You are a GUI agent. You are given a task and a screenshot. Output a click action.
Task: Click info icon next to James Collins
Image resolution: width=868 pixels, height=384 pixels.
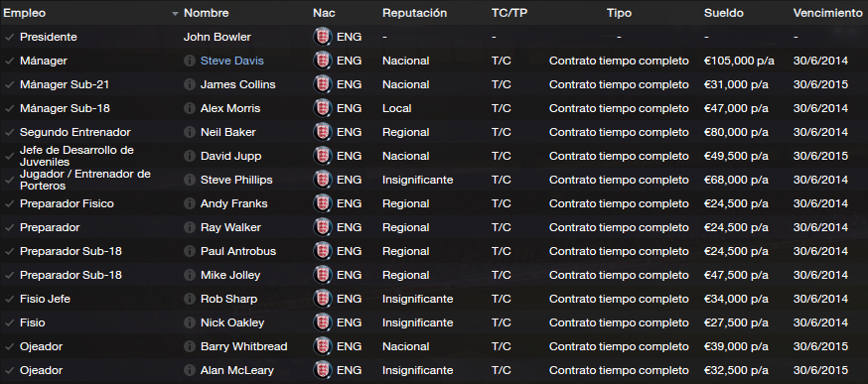(x=190, y=84)
